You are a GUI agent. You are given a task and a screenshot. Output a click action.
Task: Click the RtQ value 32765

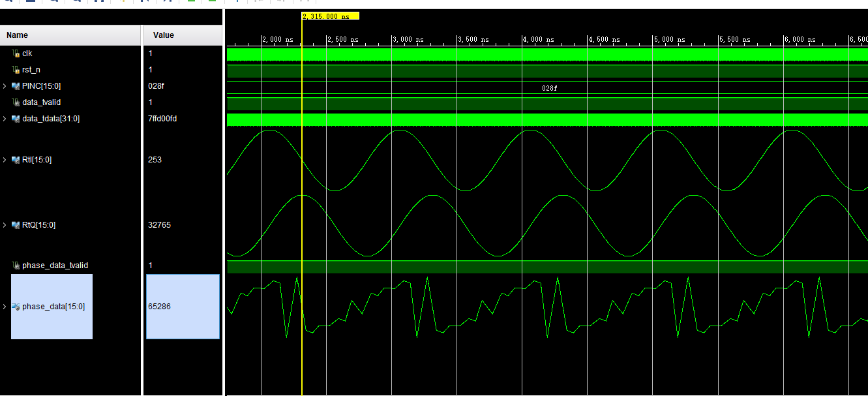pyautogui.click(x=159, y=225)
